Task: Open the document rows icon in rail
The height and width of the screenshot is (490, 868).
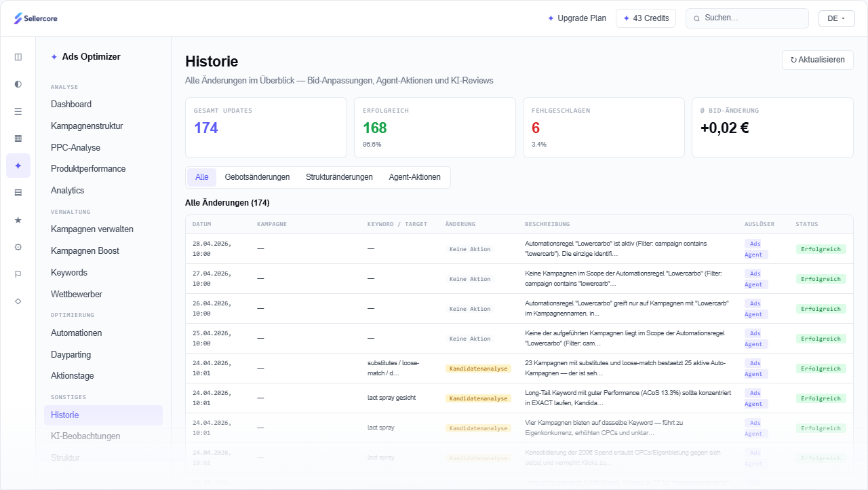Action: (18, 193)
